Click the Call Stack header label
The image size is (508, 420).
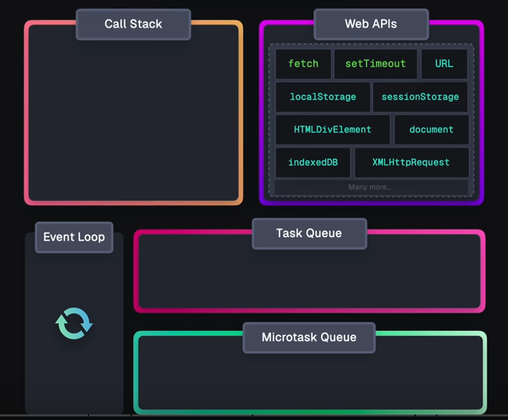coord(133,24)
